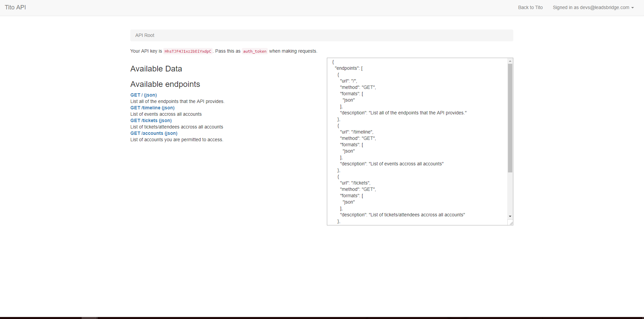Screen dimensions: 644x319
Task: Click the API Root breadcrumb
Action: (145, 35)
